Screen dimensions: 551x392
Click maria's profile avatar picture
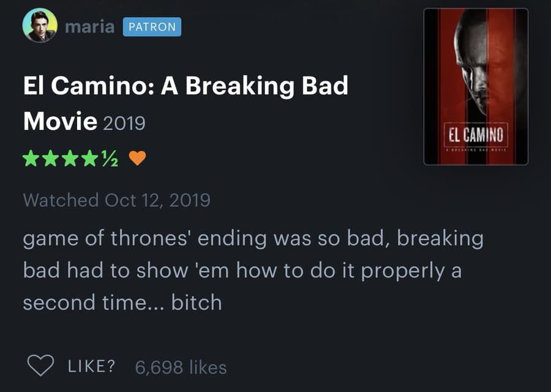pos(40,26)
